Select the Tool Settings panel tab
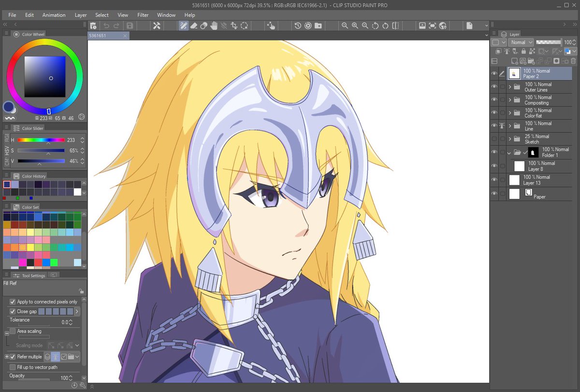Image resolution: width=580 pixels, height=392 pixels. coord(29,275)
